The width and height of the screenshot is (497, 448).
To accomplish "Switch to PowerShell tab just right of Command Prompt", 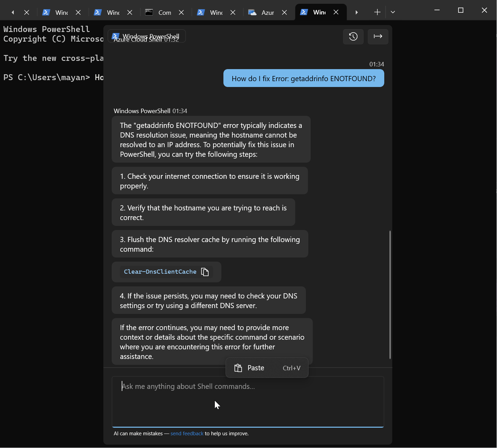I will coord(217,12).
